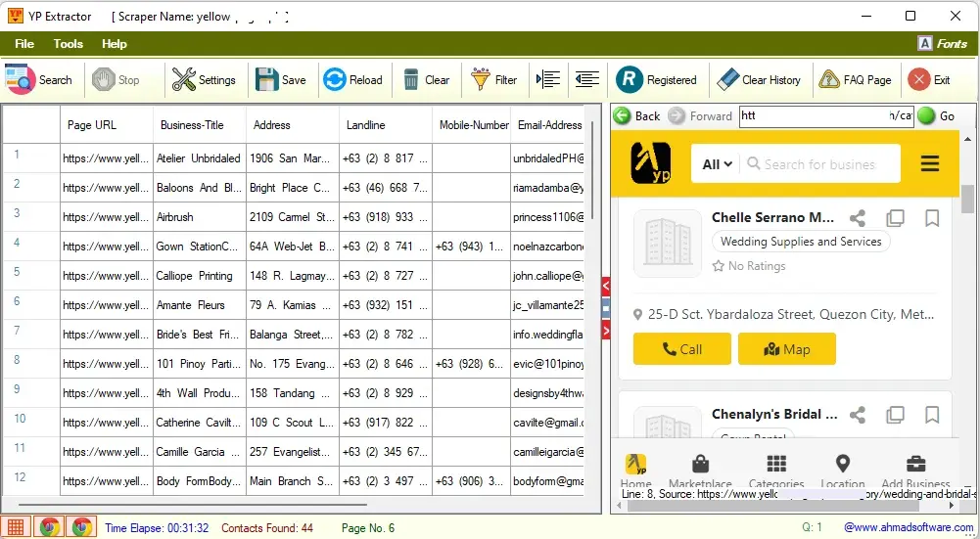Click the browser URL address field
The image size is (980, 539).
825,115
